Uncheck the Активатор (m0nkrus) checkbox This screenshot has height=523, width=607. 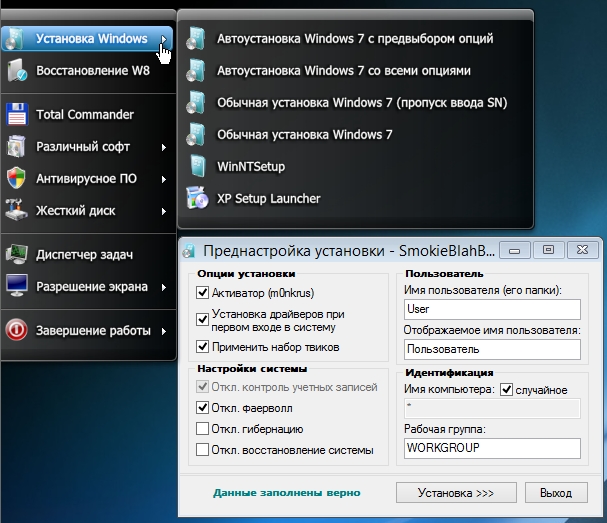tap(203, 293)
